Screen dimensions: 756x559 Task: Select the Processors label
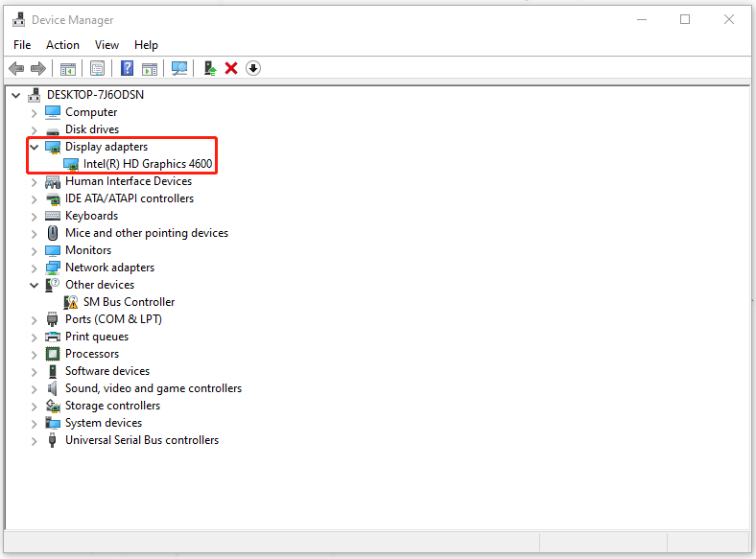pos(92,354)
